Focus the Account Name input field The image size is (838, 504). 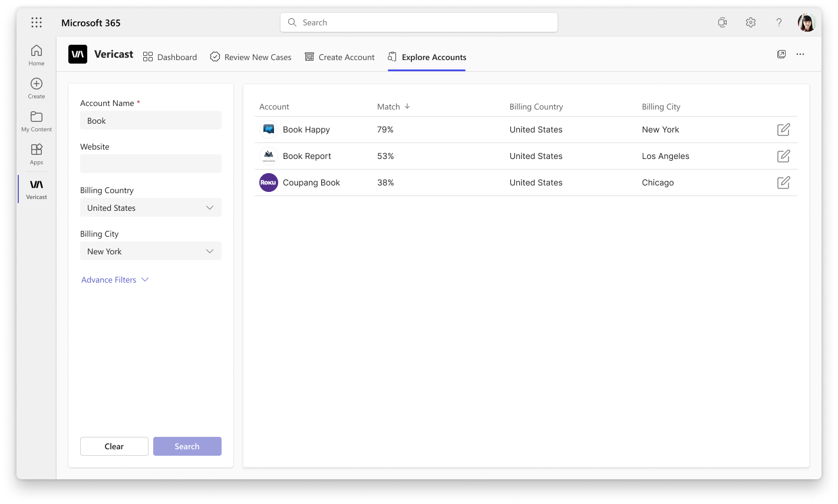(x=151, y=121)
